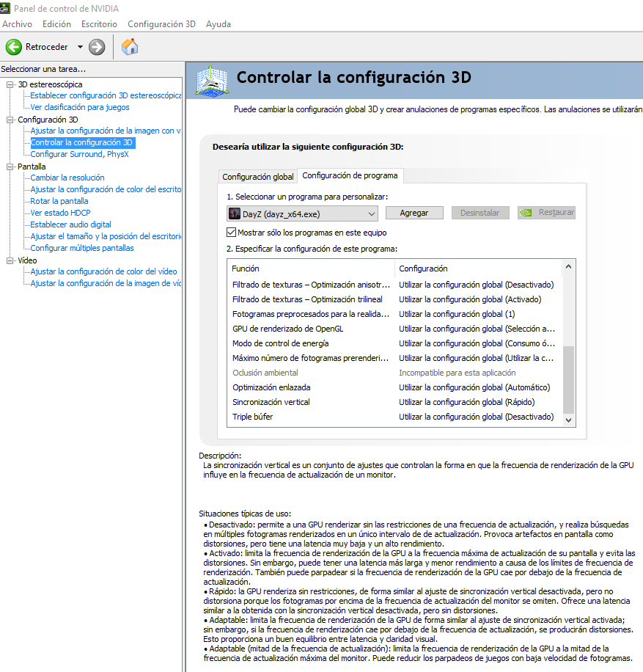Open Establecer configuración 3D estereoscópica link
643x672 pixels.
tap(106, 95)
